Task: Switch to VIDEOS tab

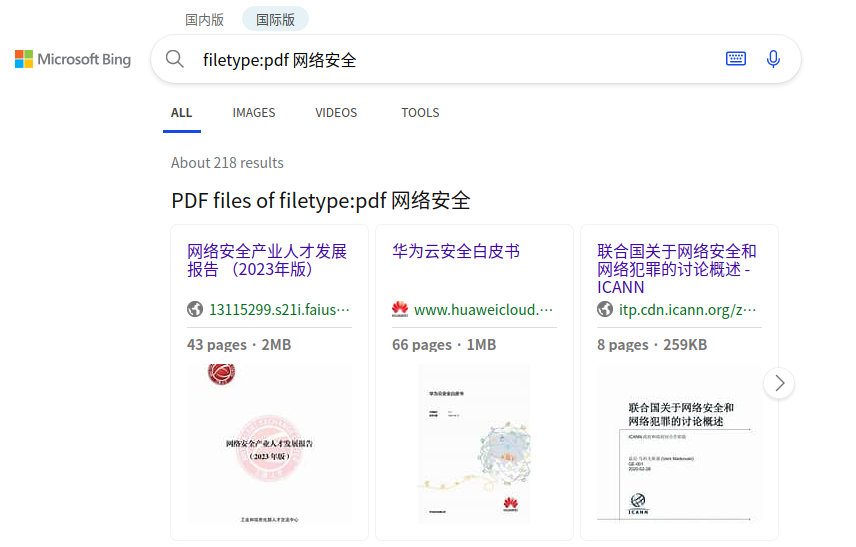Action: (x=336, y=113)
